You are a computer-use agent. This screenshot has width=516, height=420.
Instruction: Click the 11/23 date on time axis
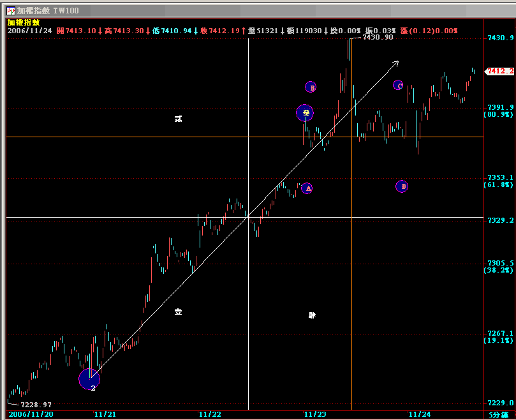[314, 414]
